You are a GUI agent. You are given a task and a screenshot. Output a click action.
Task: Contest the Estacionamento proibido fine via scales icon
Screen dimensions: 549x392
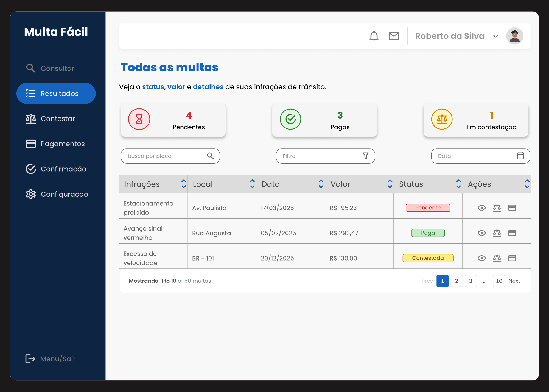(x=497, y=208)
